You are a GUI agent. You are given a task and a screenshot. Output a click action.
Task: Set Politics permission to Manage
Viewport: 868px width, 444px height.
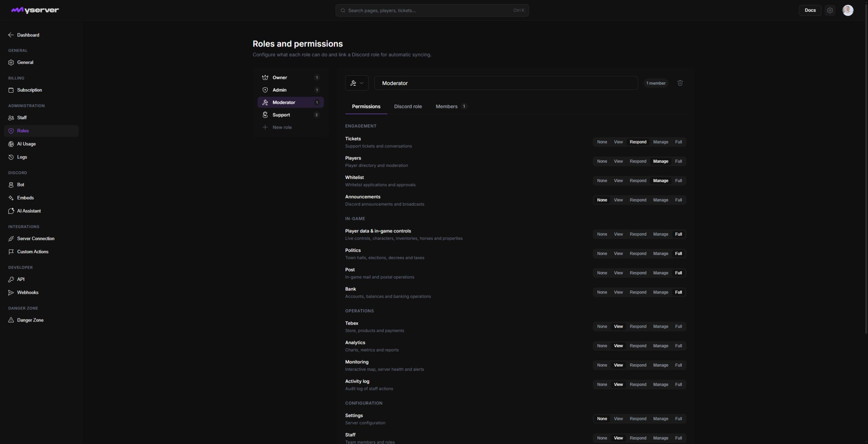(661, 254)
